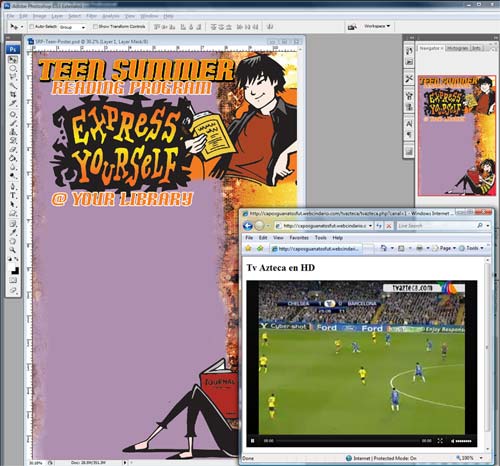The image size is (500, 466).
Task: Open the Paragraph panel icon
Action: point(409,134)
